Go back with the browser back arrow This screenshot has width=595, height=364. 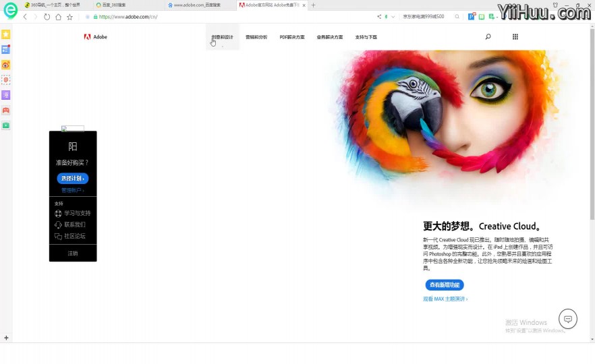25,17
